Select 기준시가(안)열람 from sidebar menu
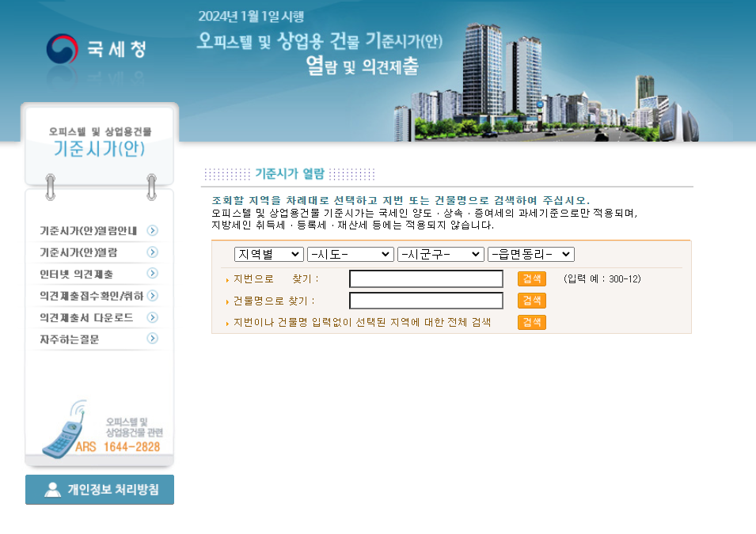The image size is (756, 534). pyautogui.click(x=79, y=252)
